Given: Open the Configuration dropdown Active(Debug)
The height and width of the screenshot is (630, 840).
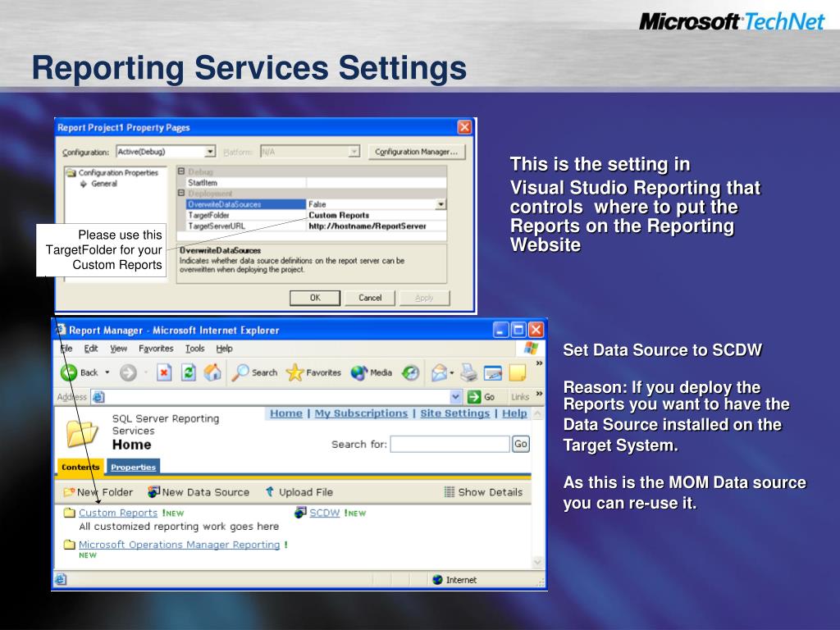Looking at the screenshot, I should click(210, 152).
